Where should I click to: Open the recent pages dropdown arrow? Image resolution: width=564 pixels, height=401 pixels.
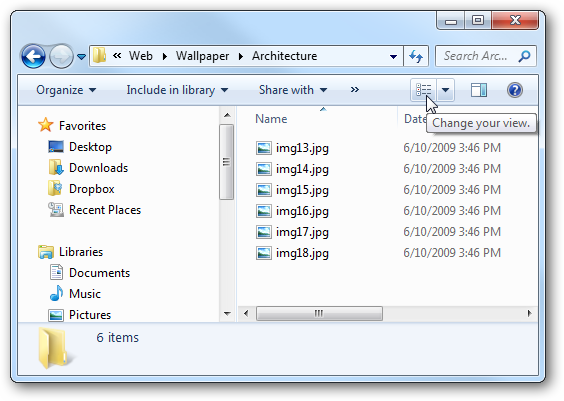point(82,57)
